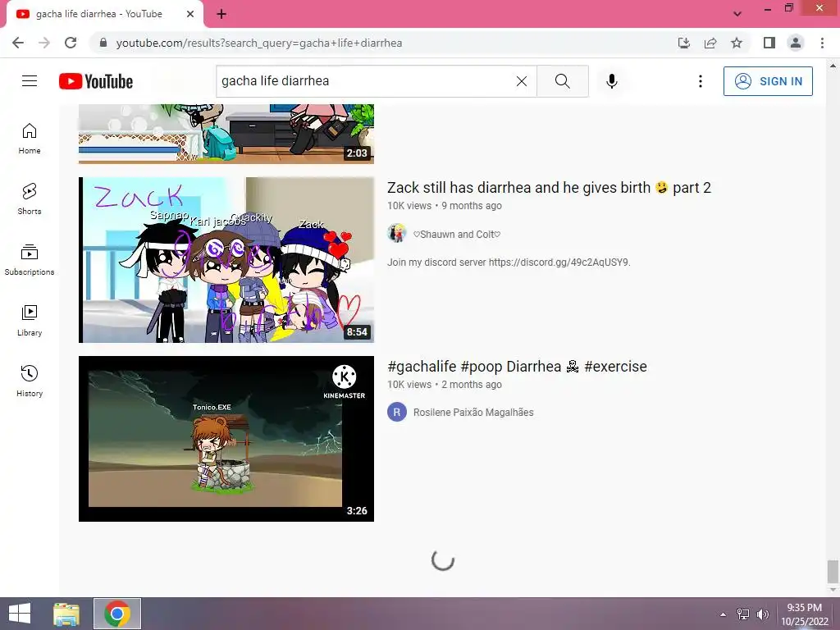Click the SIGN IN button
This screenshot has width=840, height=630.
tap(768, 81)
